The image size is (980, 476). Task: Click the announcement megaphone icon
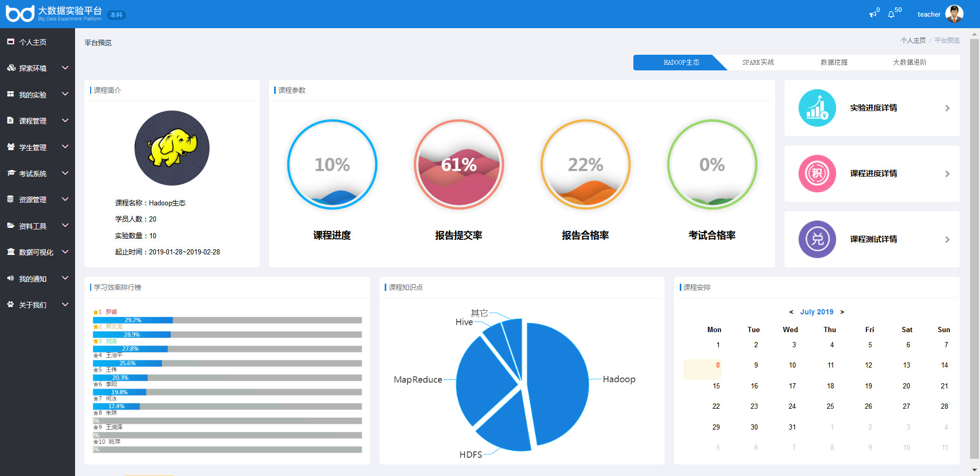click(873, 14)
